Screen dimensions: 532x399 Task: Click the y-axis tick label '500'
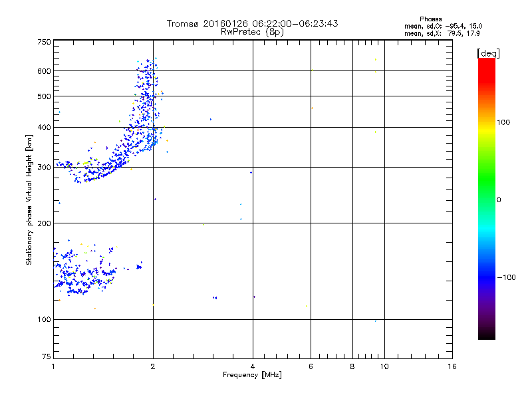(x=44, y=96)
